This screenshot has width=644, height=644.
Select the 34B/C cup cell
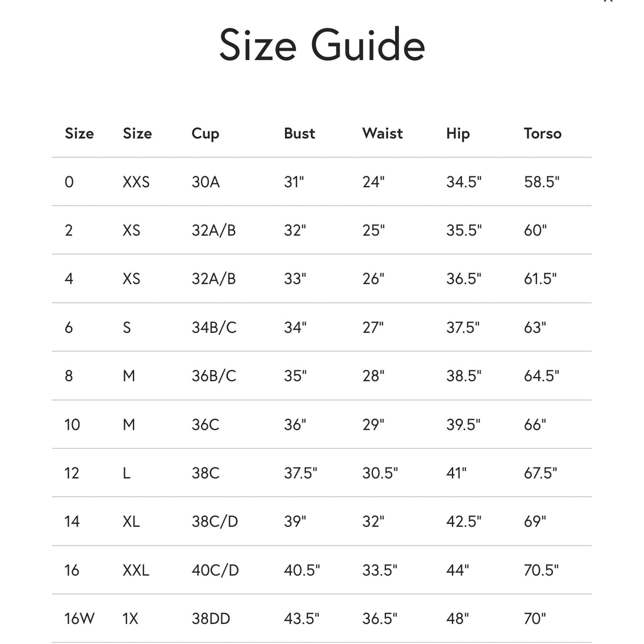pyautogui.click(x=214, y=328)
